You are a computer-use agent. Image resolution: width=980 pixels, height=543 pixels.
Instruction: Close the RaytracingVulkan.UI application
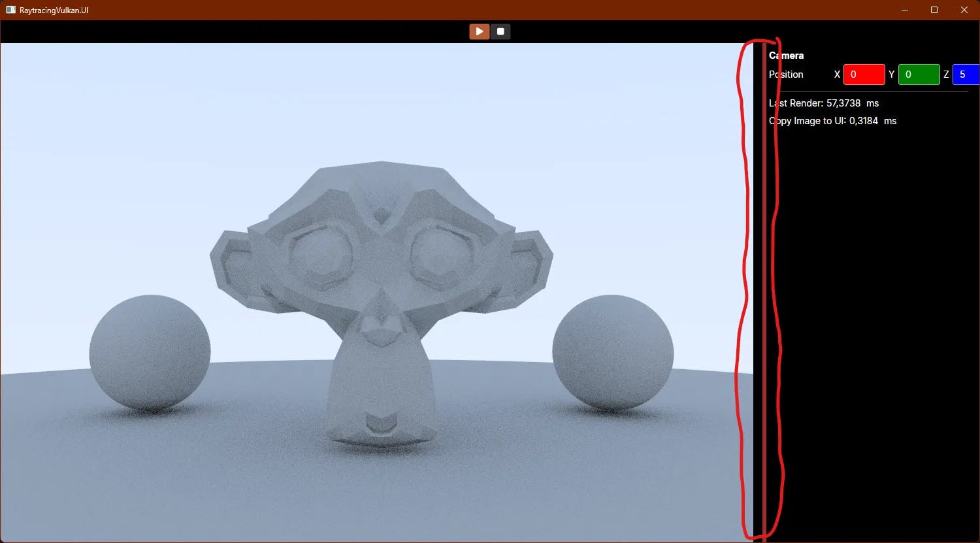(964, 10)
